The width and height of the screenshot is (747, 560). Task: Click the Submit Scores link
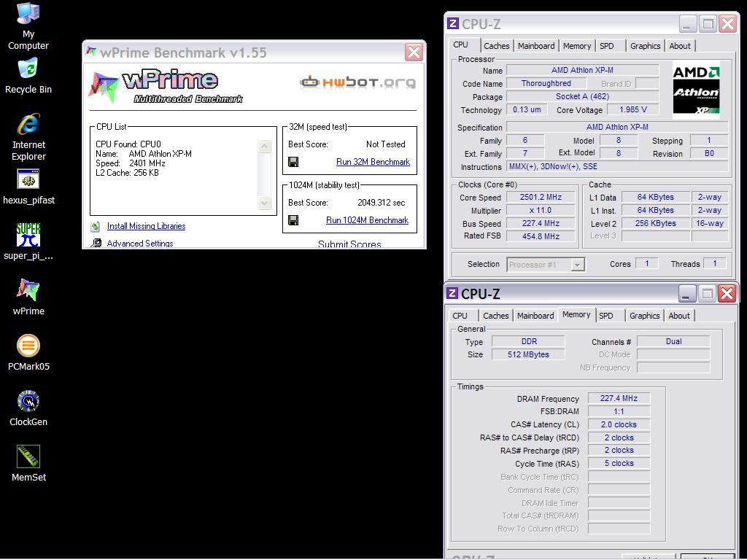click(x=349, y=244)
